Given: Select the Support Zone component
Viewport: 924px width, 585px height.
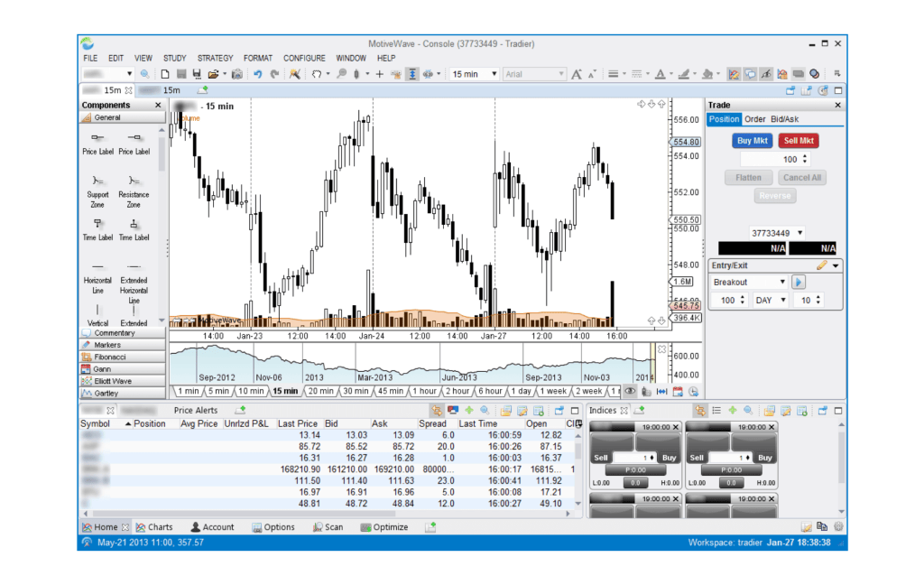Looking at the screenshot, I should point(97,191).
